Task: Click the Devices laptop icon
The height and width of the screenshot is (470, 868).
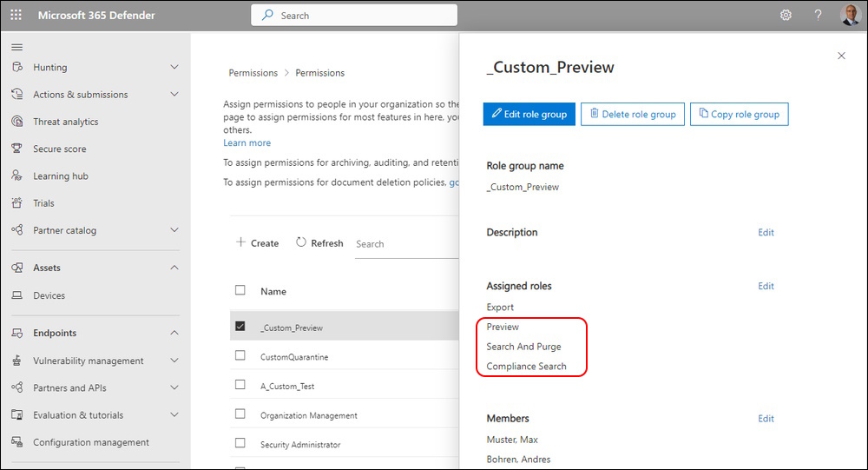Action: 17,295
